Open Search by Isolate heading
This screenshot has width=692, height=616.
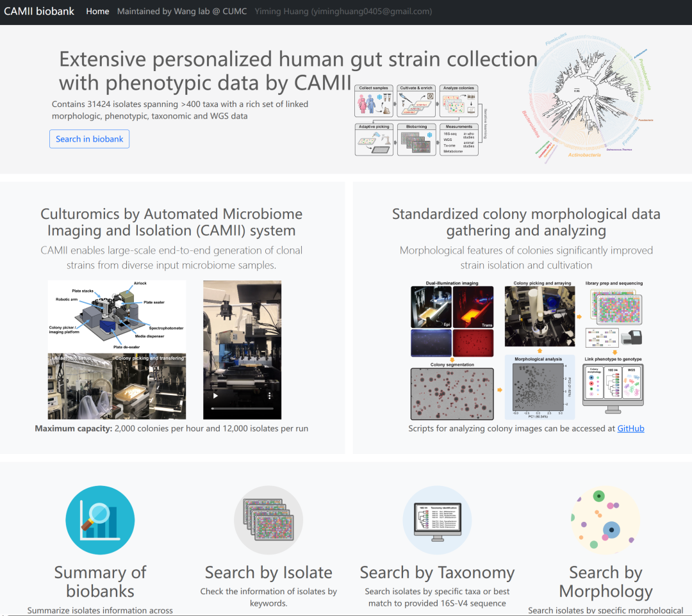(x=268, y=572)
